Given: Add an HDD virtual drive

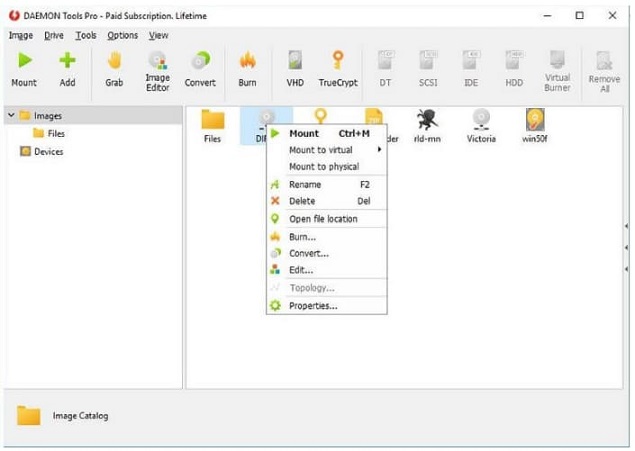Looking at the screenshot, I should [514, 61].
